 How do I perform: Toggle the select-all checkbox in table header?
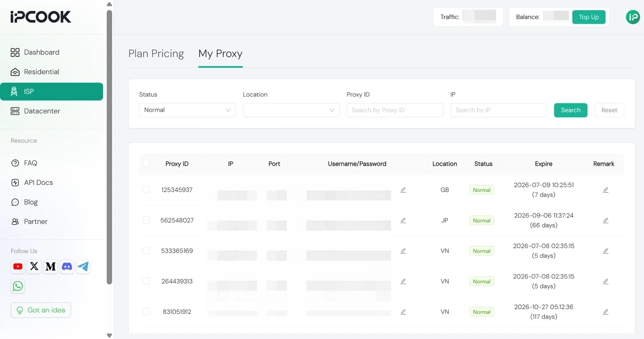[146, 164]
